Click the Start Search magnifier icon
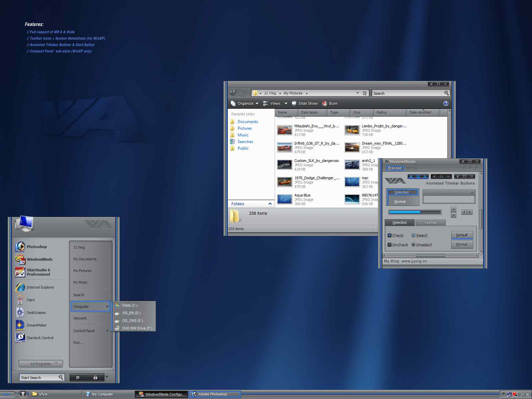The width and height of the screenshot is (532, 399). (x=61, y=377)
